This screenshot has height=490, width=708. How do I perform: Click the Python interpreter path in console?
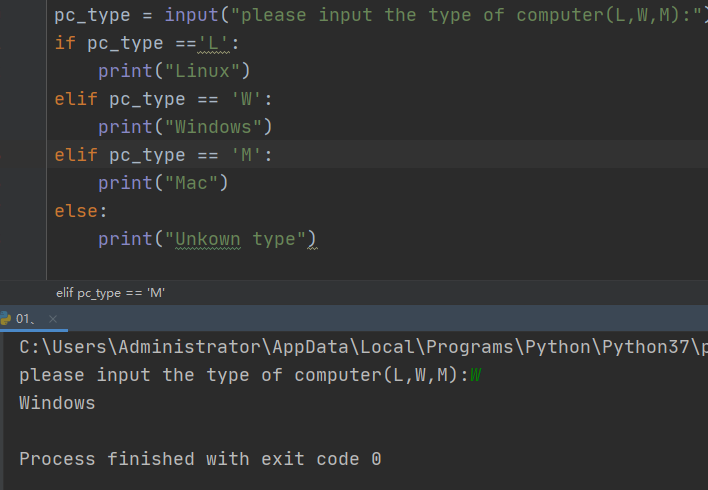[x=363, y=347]
